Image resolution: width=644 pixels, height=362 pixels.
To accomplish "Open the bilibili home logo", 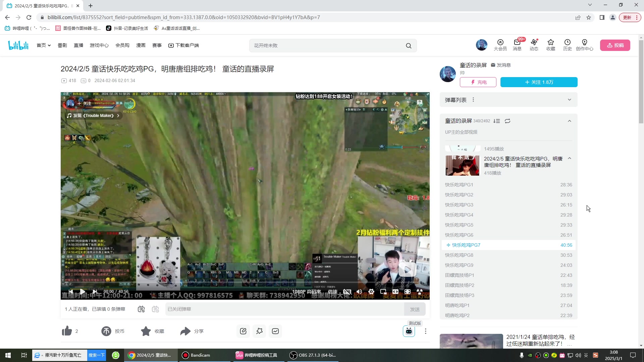I will click(18, 45).
